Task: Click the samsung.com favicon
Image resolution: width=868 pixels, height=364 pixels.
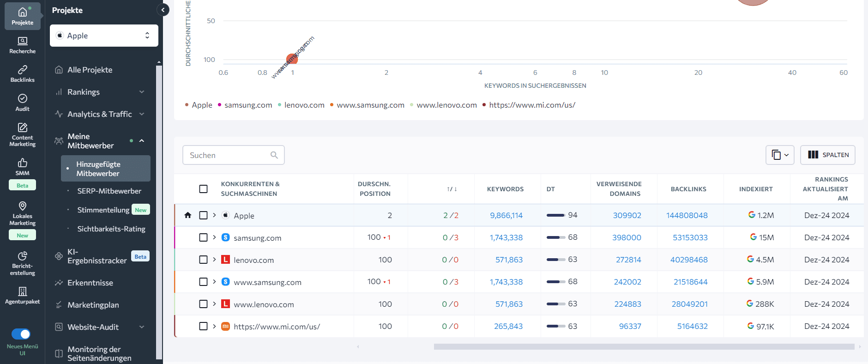Action: pyautogui.click(x=225, y=237)
